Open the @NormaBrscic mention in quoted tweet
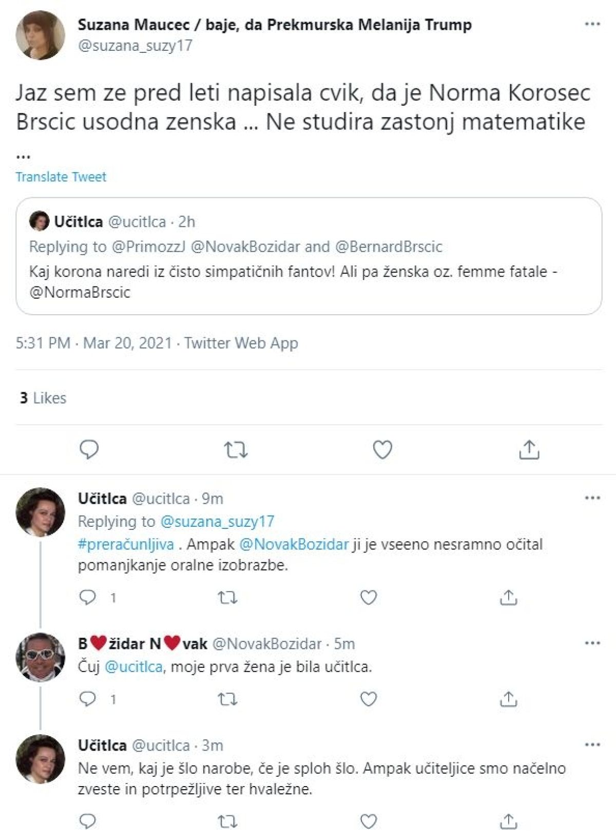Screen dimensions: 616x840 [80, 293]
